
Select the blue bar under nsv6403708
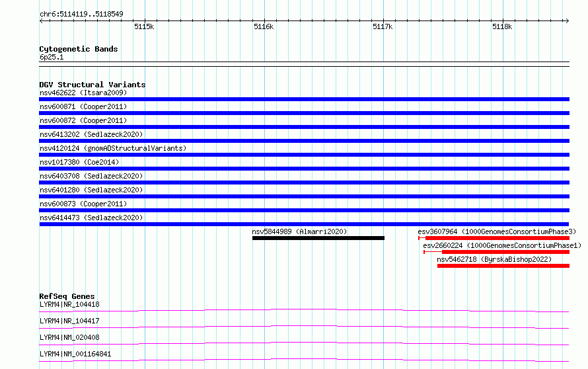[304, 183]
